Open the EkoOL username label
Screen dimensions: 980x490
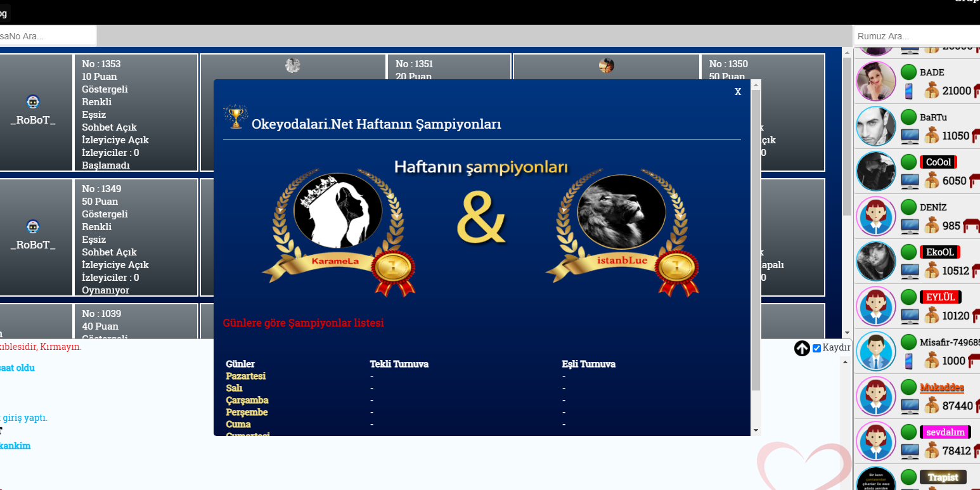coord(939,252)
